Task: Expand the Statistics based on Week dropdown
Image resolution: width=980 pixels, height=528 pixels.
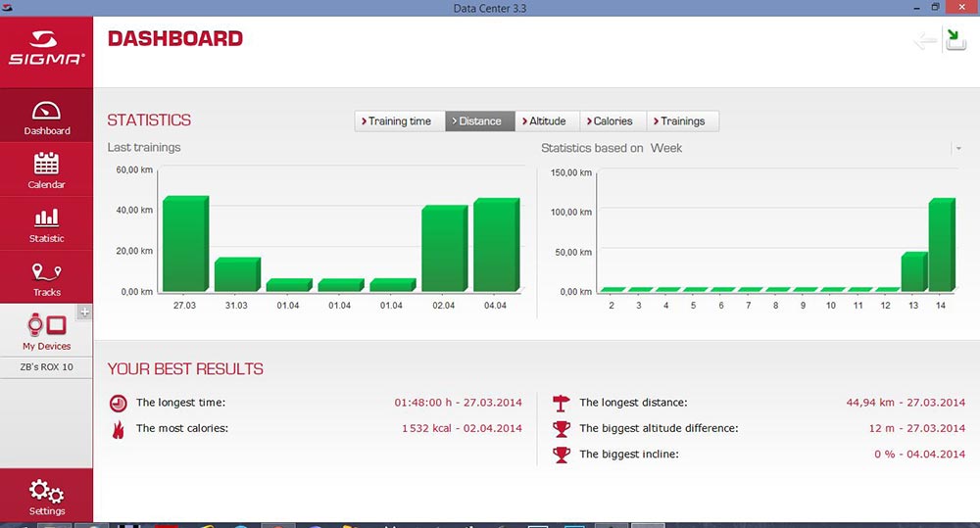Action: tap(958, 148)
